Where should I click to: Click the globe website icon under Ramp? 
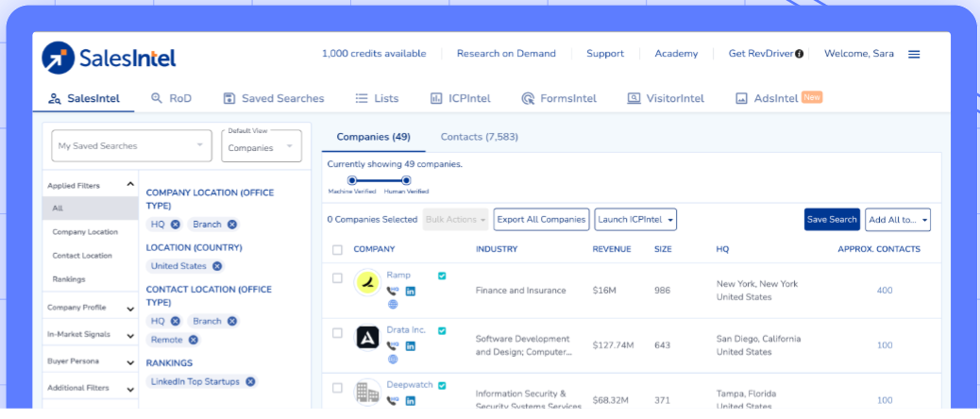point(393,305)
